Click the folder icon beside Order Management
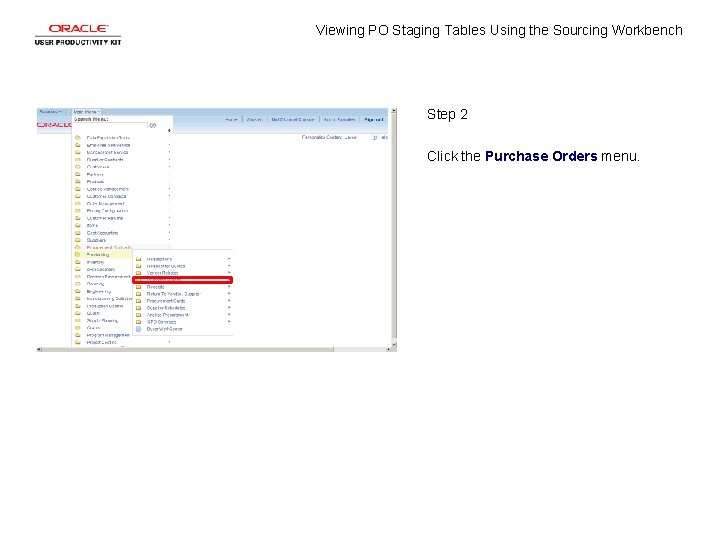720x540 pixels. 78,203
